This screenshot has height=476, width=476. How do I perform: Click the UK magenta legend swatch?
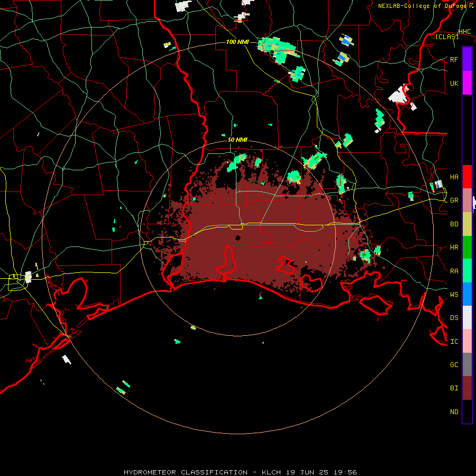[x=467, y=83]
